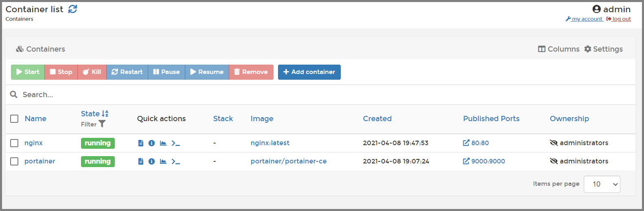The width and height of the screenshot is (644, 211).
Task: View stats chart icon for portainer
Action: (x=163, y=161)
